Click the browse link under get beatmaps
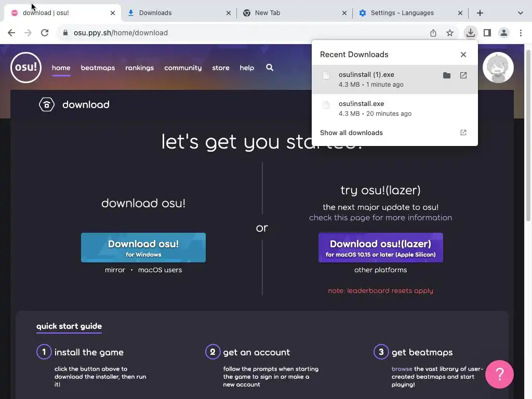The width and height of the screenshot is (532, 399). pyautogui.click(x=402, y=369)
